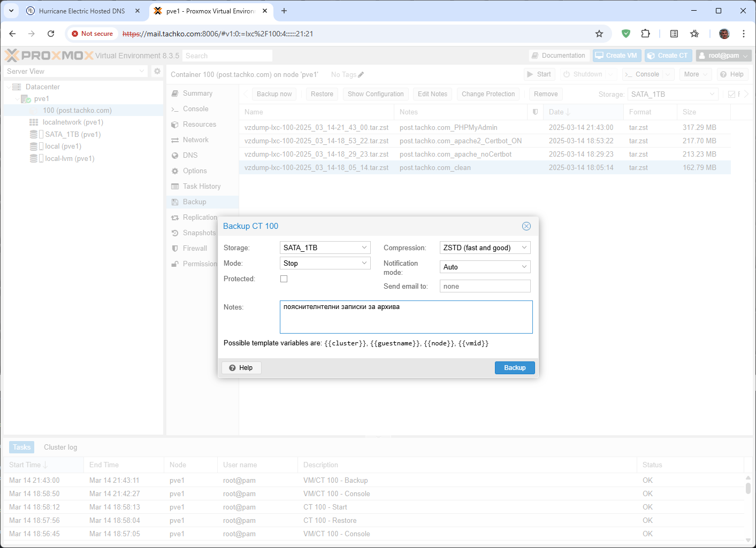The height and width of the screenshot is (548, 756).
Task: Click the tree settings gear icon
Action: [157, 71]
